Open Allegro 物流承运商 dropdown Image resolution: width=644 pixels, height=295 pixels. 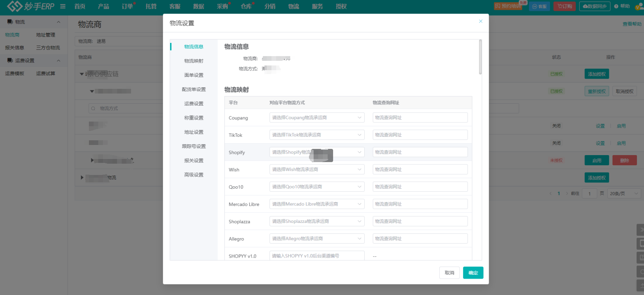click(317, 238)
